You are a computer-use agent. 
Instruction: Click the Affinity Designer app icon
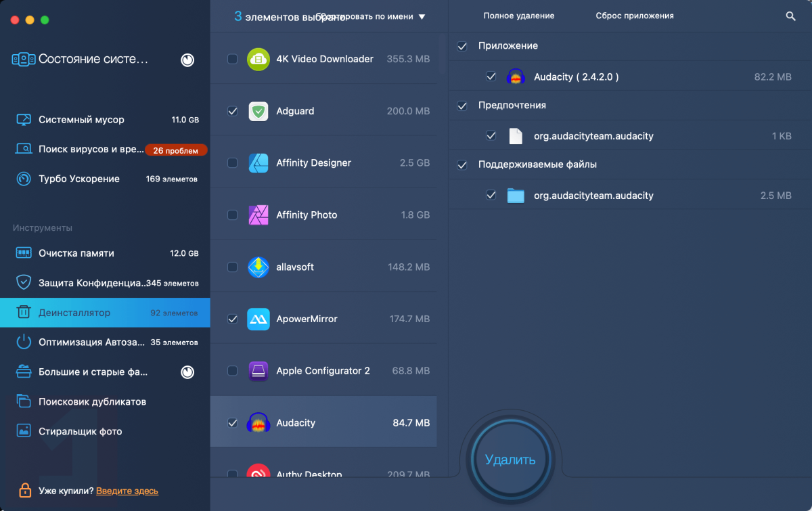(258, 163)
